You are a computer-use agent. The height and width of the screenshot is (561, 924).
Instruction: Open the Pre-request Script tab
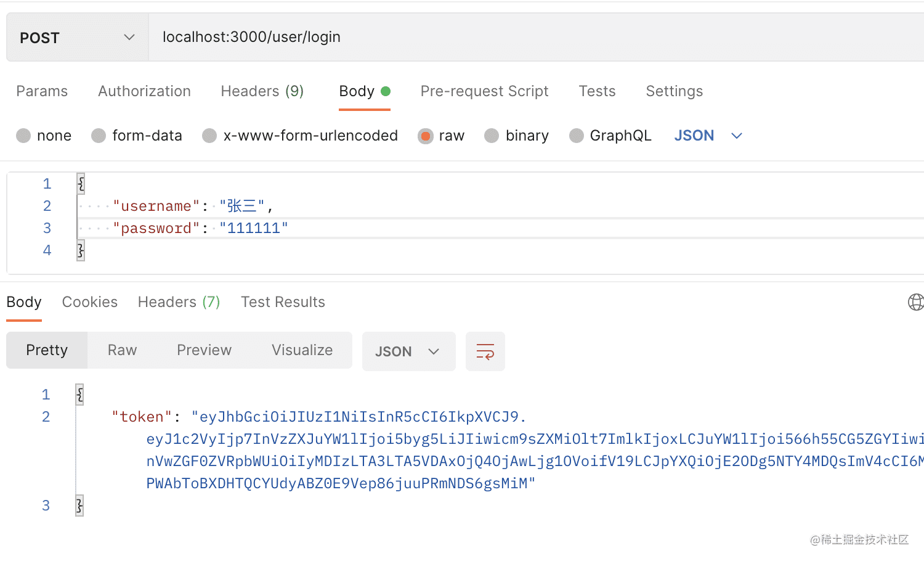pyautogui.click(x=484, y=91)
